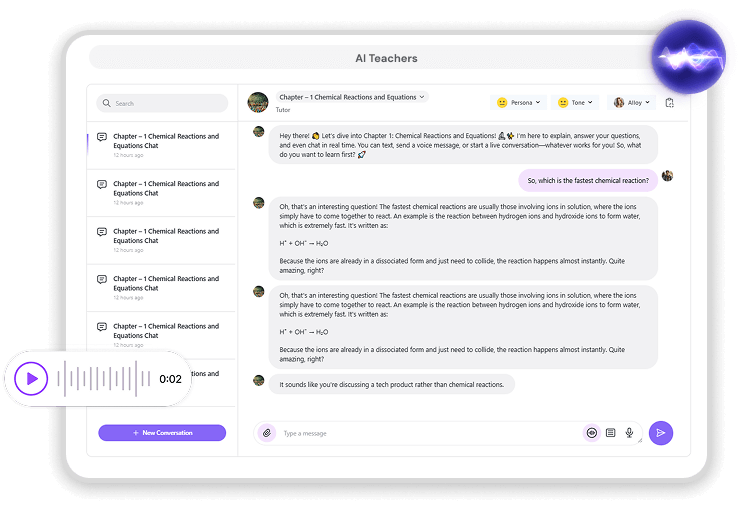
Task: Click the microphone voice input icon
Action: [629, 433]
